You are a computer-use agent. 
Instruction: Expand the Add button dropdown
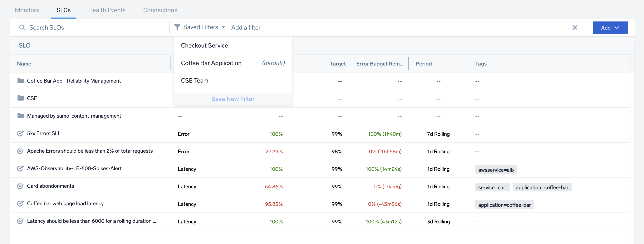[610, 28]
